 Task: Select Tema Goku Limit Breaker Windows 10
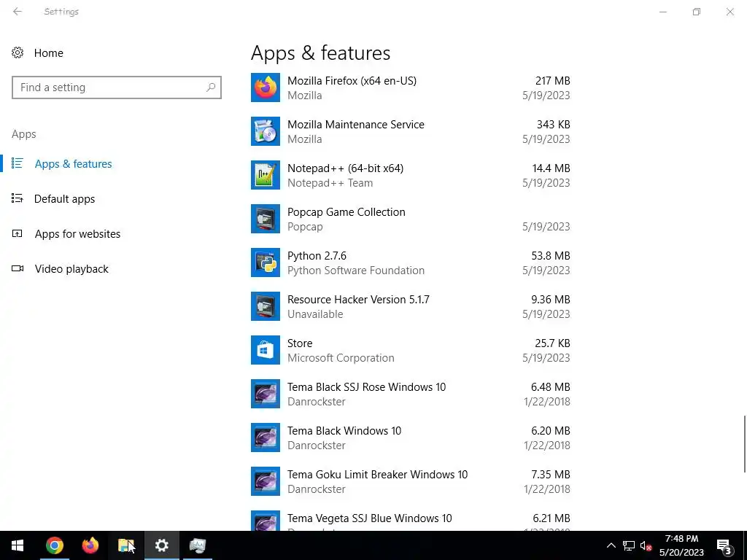(x=411, y=482)
